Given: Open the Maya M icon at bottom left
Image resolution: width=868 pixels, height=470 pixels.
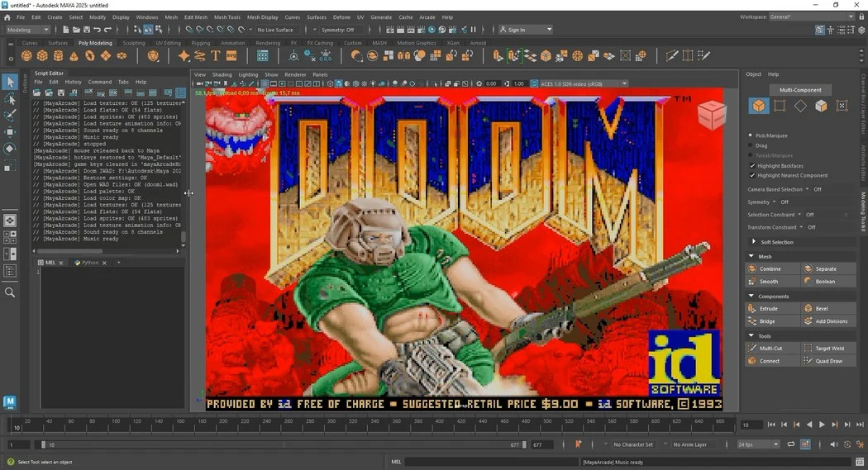Looking at the screenshot, I should (x=9, y=402).
